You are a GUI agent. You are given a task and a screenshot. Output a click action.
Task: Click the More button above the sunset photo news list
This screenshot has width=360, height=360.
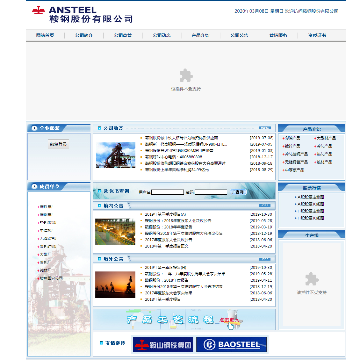265,259
